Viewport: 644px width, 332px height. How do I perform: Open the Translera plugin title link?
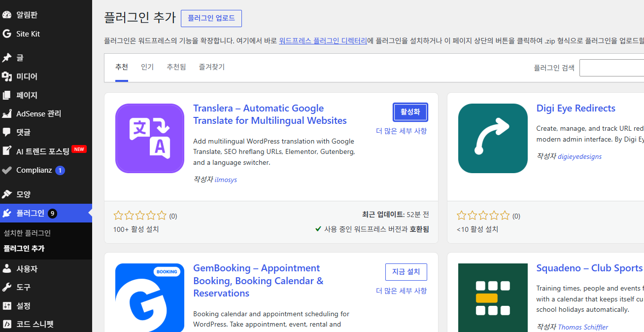(x=270, y=114)
